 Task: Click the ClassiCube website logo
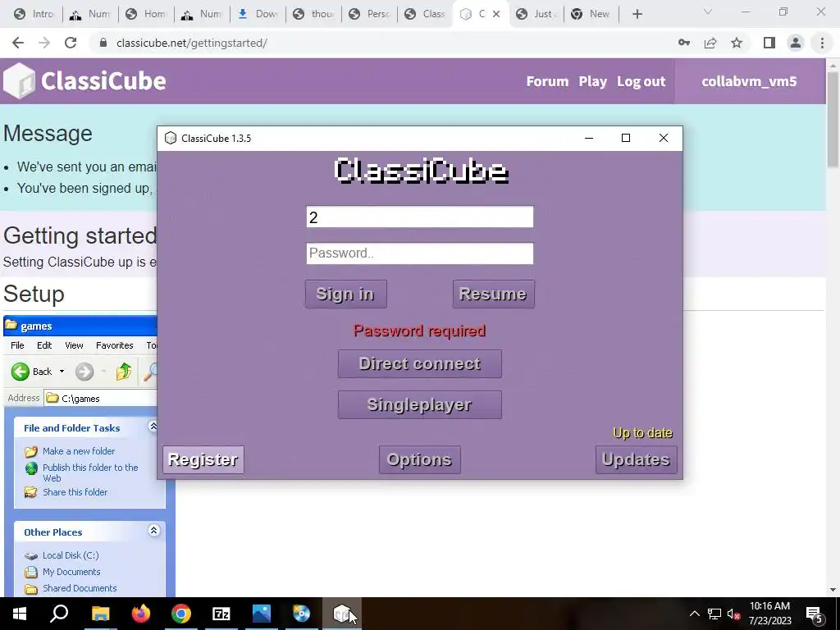click(84, 81)
